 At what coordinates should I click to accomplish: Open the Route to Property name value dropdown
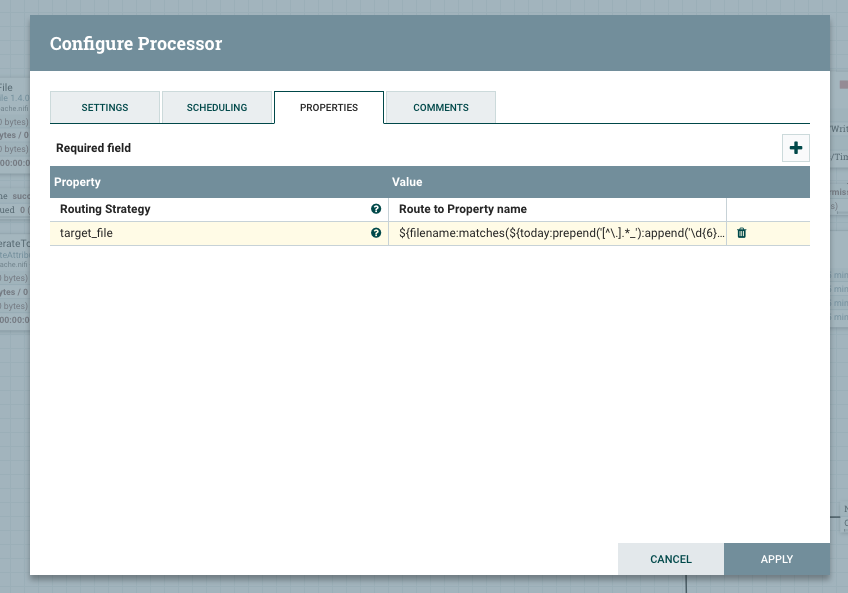[x=556, y=209]
